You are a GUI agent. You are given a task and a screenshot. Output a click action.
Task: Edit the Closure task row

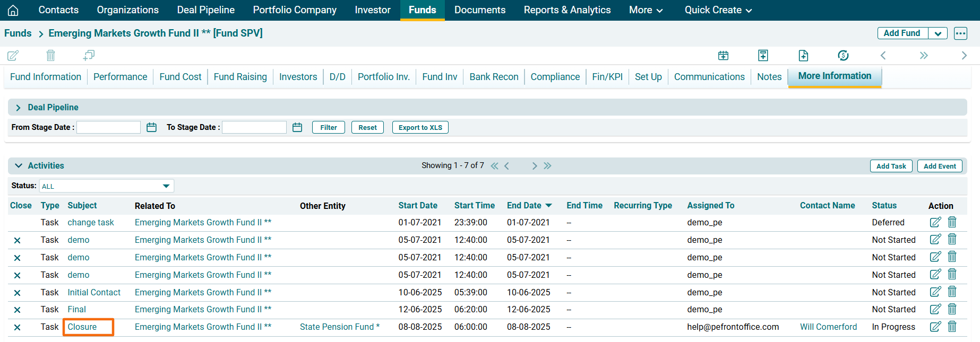pos(935,327)
